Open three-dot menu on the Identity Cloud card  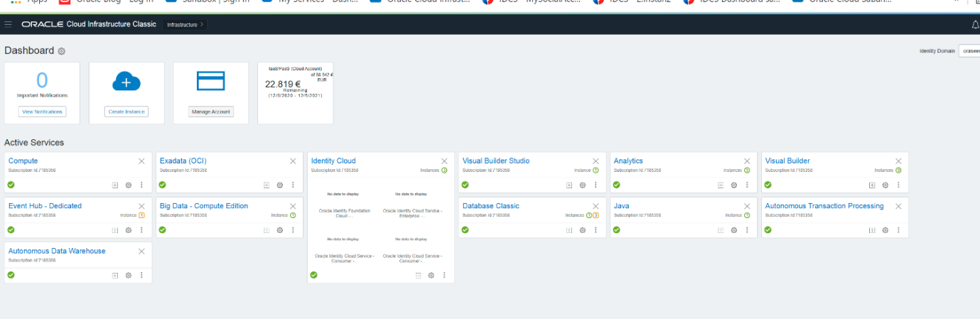coord(444,276)
